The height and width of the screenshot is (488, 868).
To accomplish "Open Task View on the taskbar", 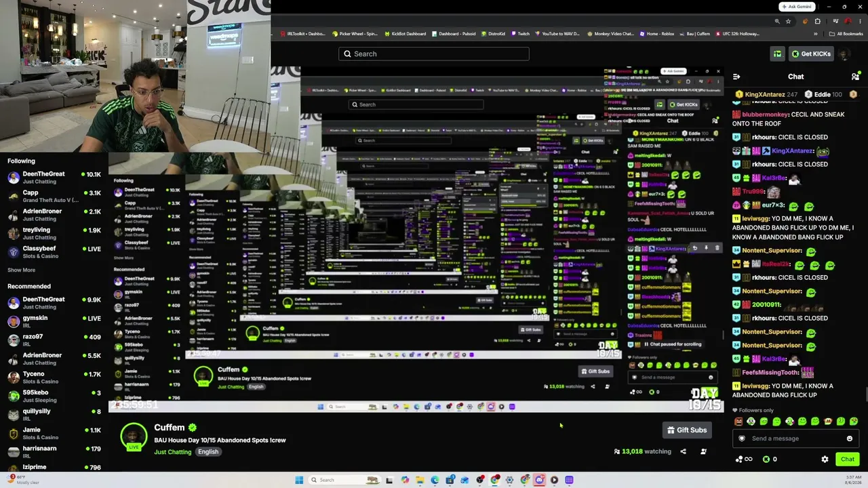I will pyautogui.click(x=389, y=480).
